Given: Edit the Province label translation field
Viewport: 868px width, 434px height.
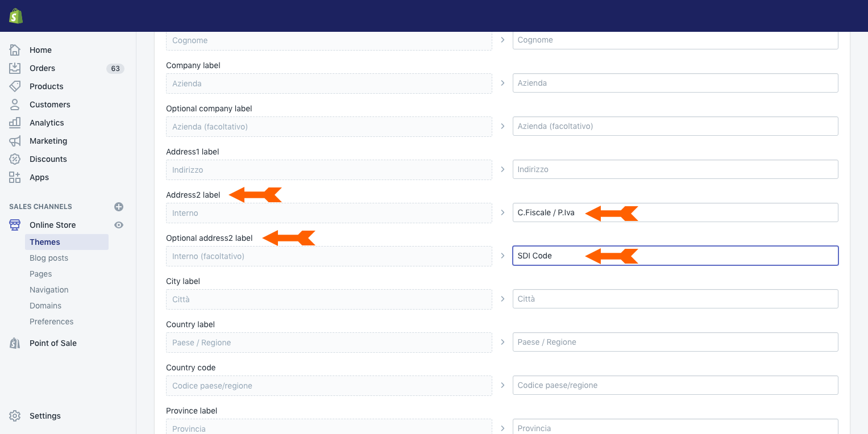Looking at the screenshot, I should point(675,427).
